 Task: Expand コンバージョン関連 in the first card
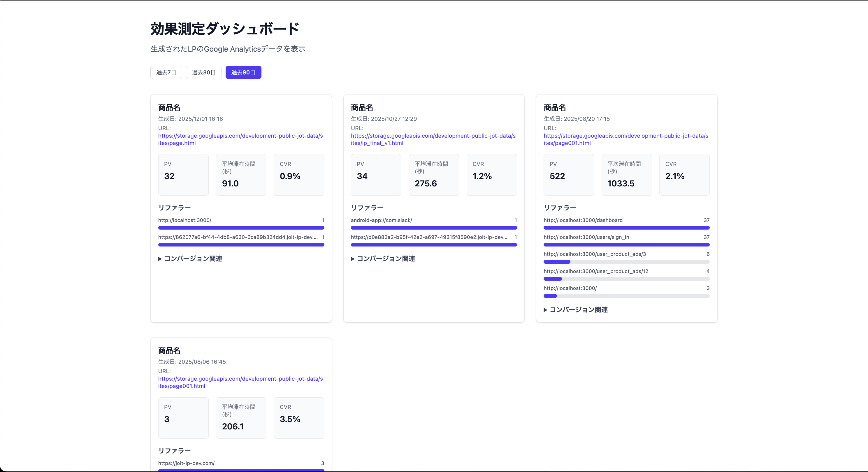pyautogui.click(x=190, y=258)
